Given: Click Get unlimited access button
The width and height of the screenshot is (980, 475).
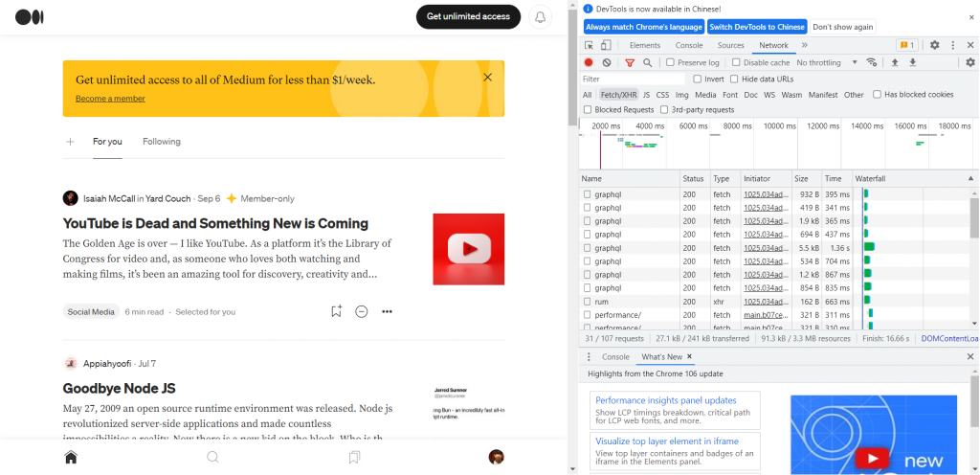Looking at the screenshot, I should [468, 17].
